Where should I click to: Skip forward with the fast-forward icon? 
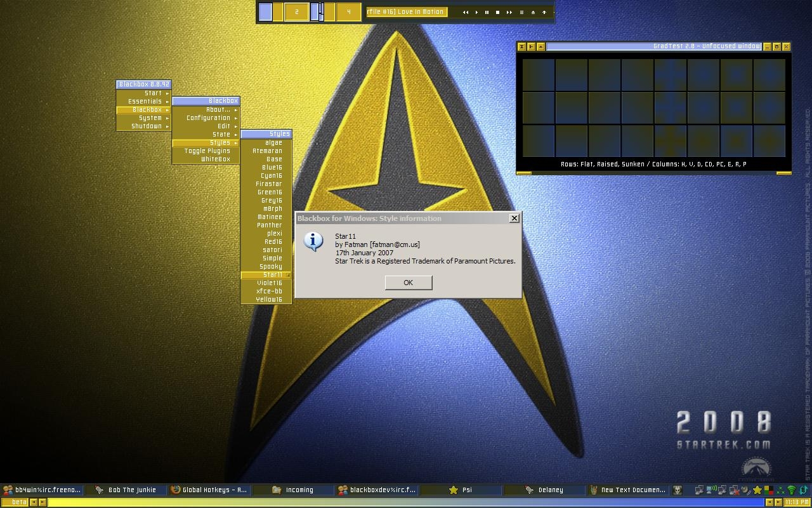509,12
